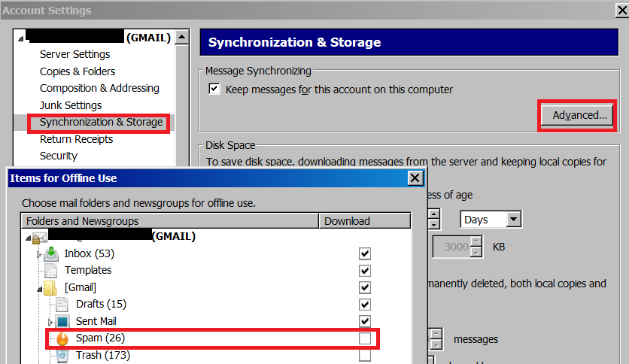Click the Spam flame icon
This screenshot has height=364, width=629.
(x=62, y=338)
